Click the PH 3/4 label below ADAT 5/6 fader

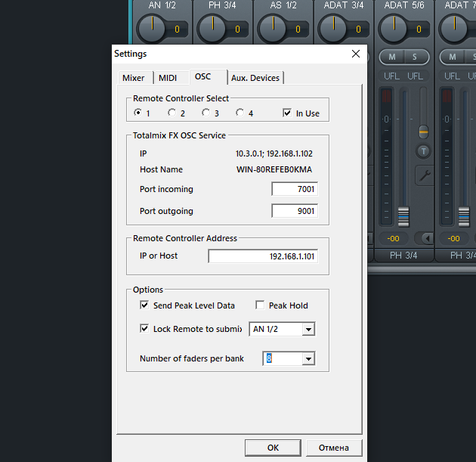pyautogui.click(x=403, y=256)
